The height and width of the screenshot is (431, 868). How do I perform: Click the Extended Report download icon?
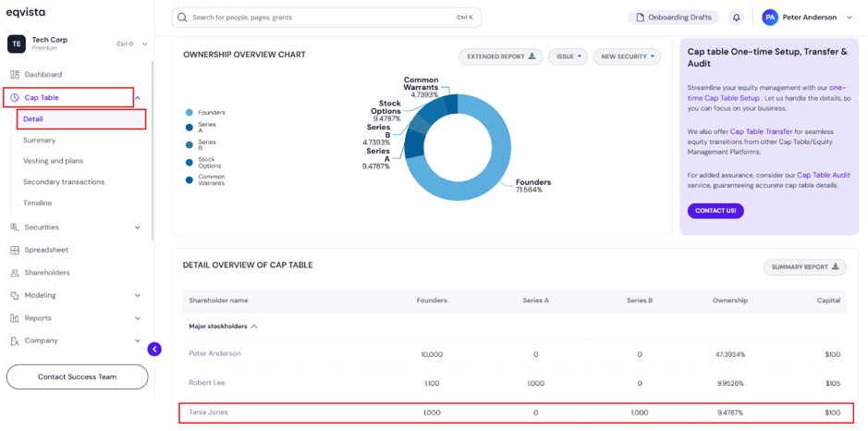[x=532, y=56]
